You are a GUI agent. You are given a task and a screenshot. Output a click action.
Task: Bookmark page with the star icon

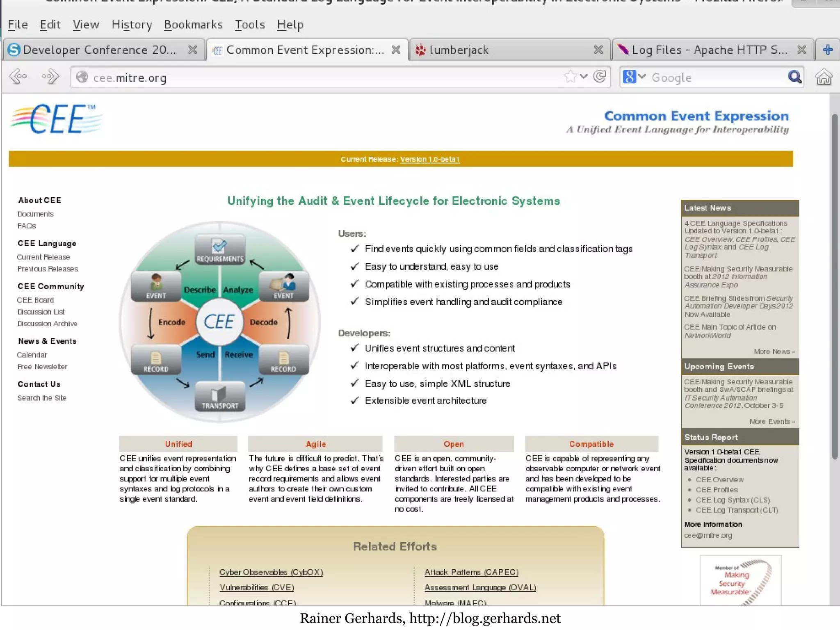[570, 77]
